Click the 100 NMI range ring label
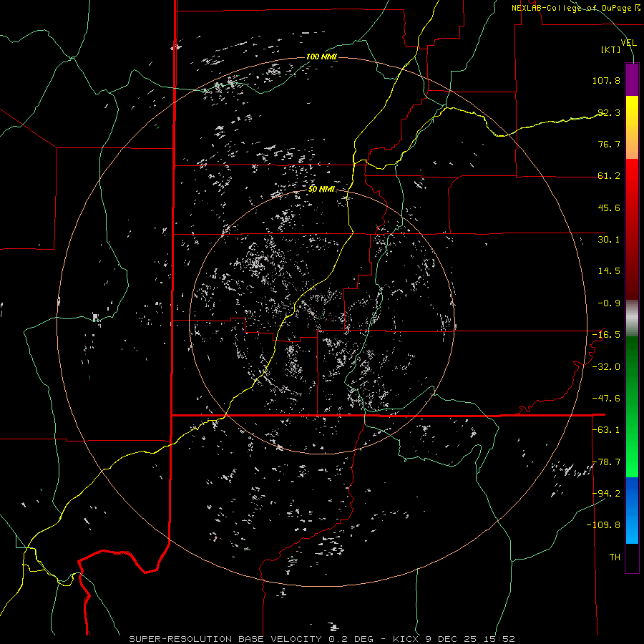The height and width of the screenshot is (644, 644). pos(321,57)
